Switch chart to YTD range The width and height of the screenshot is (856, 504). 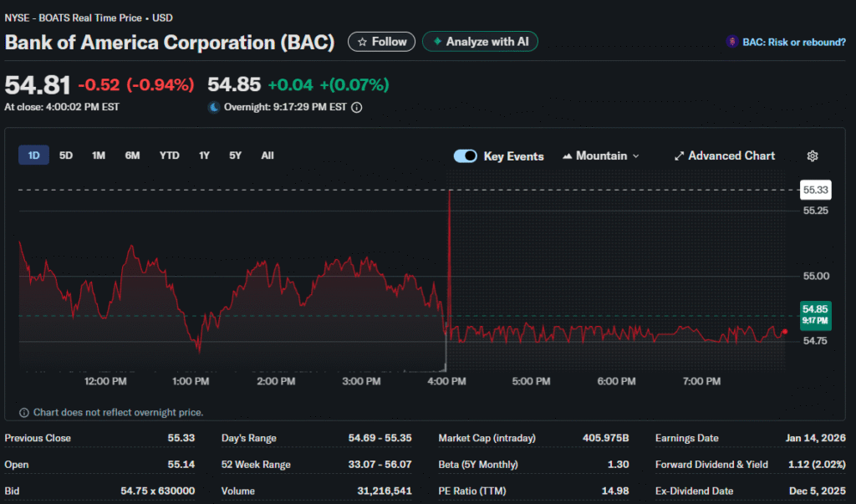tap(169, 155)
